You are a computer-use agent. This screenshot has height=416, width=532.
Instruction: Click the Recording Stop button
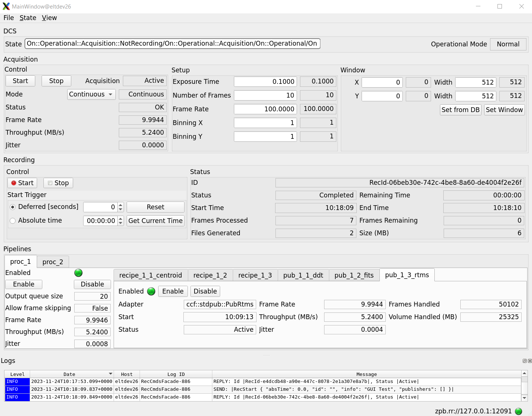pyautogui.click(x=58, y=183)
